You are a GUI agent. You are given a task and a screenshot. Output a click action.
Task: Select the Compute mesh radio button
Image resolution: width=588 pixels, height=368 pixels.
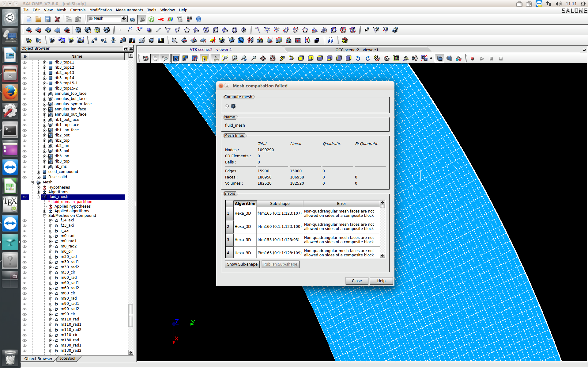(x=227, y=106)
